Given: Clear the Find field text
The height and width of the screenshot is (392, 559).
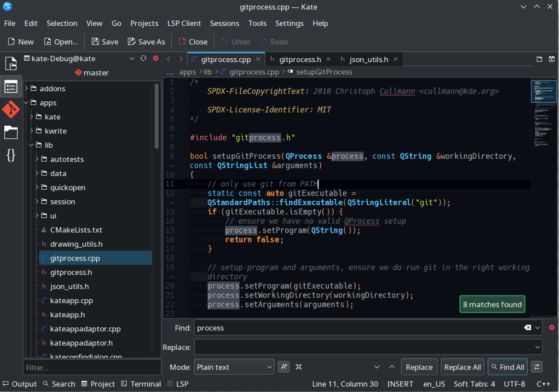Looking at the screenshot, I should pos(527,328).
